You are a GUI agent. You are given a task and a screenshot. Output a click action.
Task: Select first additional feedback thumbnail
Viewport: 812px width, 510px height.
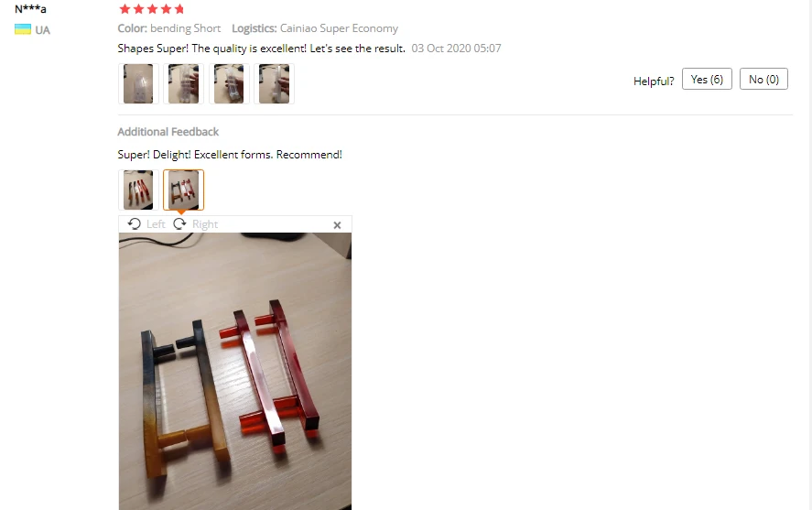point(138,190)
